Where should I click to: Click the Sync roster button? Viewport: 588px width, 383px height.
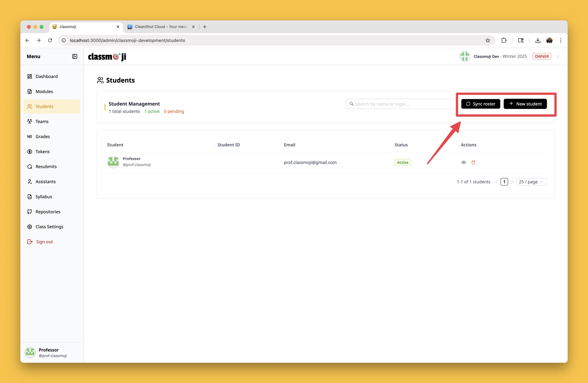(481, 104)
